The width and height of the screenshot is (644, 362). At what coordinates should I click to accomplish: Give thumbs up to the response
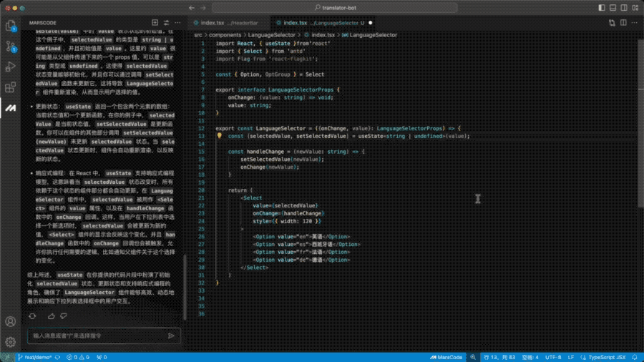coord(52,316)
